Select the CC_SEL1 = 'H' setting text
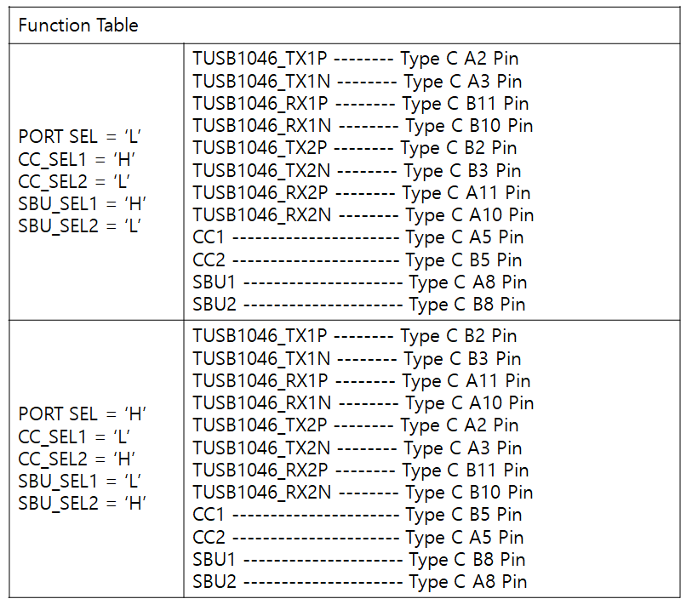This screenshot has height=616, width=698. (x=77, y=158)
